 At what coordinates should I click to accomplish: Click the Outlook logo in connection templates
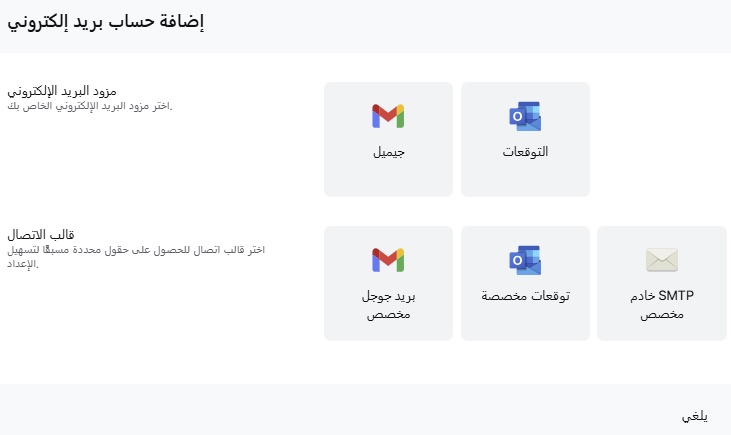(x=525, y=260)
